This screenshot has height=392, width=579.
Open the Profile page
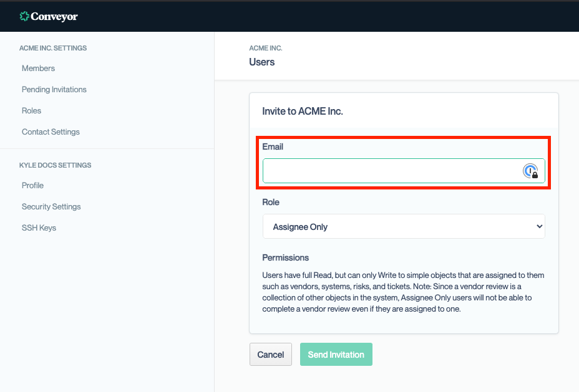point(32,186)
